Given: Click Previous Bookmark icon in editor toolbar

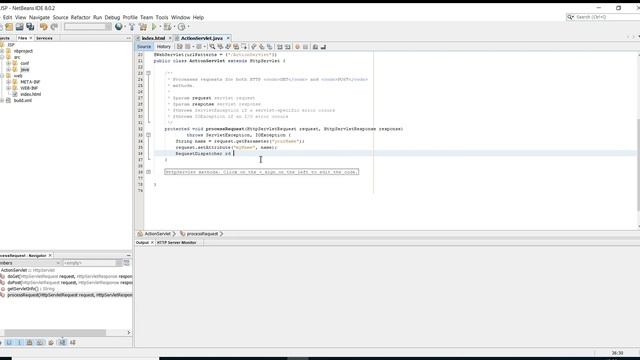Looking at the screenshot, I should coord(253,47).
